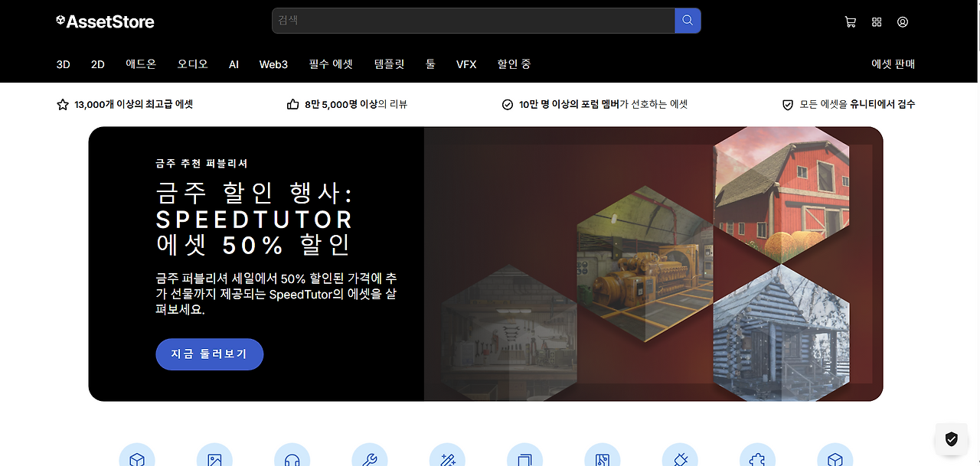The width and height of the screenshot is (980, 466).
Task: Open the shopping cart
Action: tap(850, 22)
